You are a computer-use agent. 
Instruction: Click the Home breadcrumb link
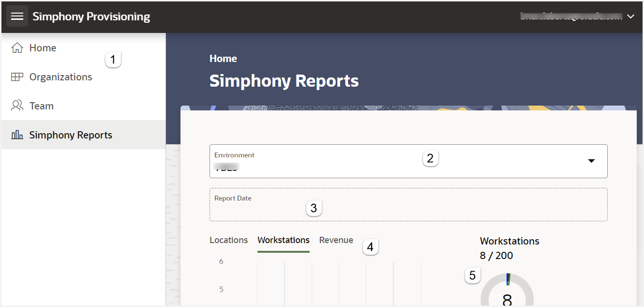tap(223, 59)
